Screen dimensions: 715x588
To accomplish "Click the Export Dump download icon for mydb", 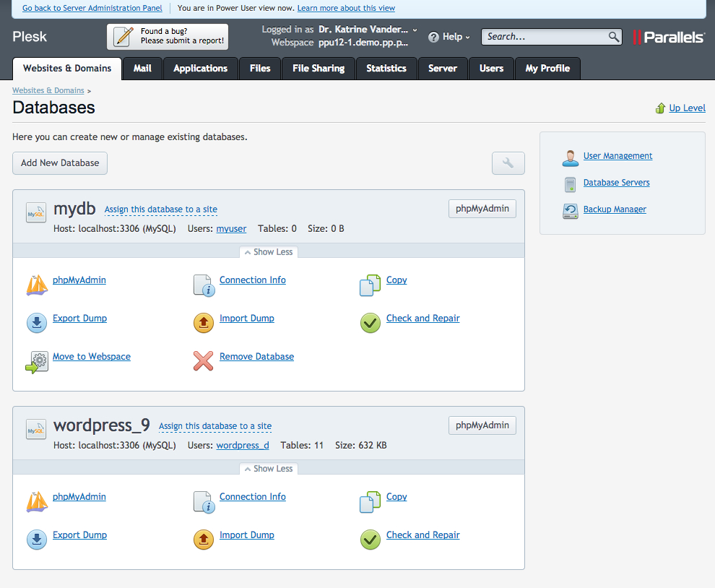I will (x=37, y=323).
